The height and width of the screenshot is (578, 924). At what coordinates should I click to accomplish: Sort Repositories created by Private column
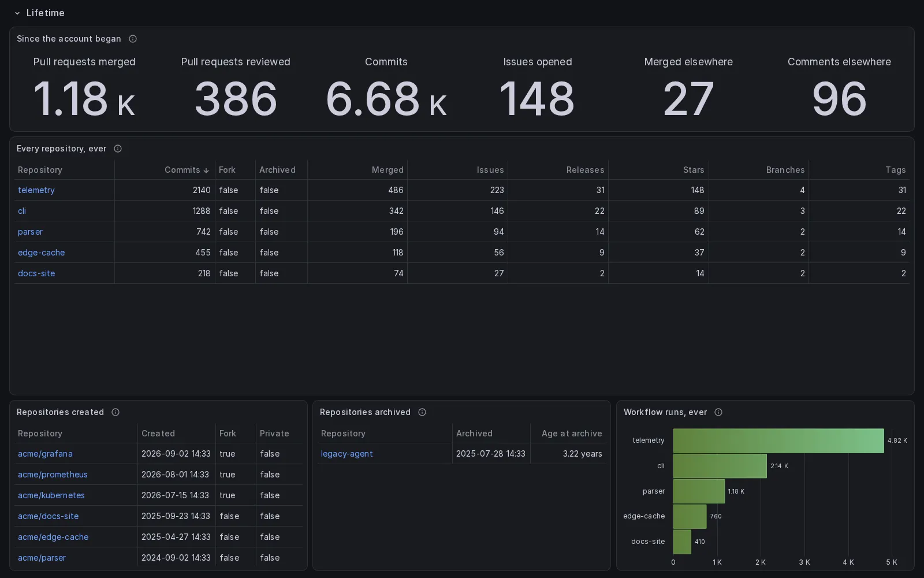tap(274, 433)
